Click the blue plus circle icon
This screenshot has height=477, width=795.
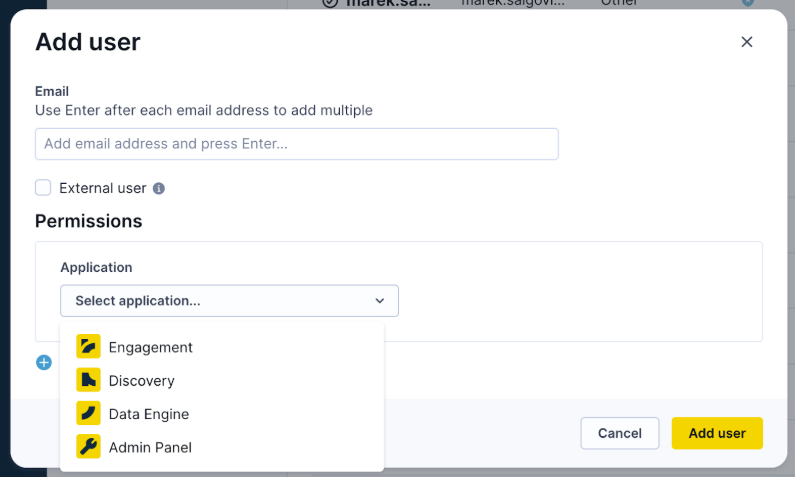point(44,362)
